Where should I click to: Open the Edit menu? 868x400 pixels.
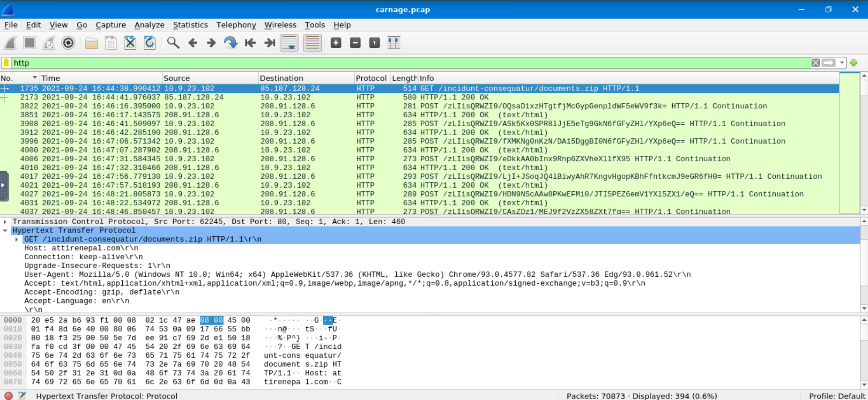[33, 25]
